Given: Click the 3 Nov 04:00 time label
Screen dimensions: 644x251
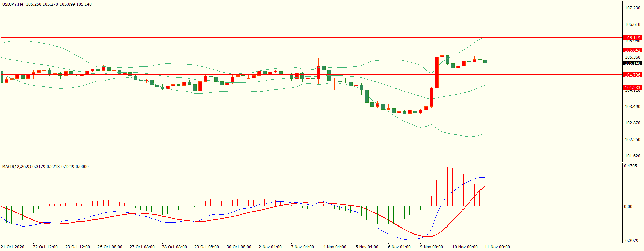Looking at the screenshot, I should [x=303, y=247].
